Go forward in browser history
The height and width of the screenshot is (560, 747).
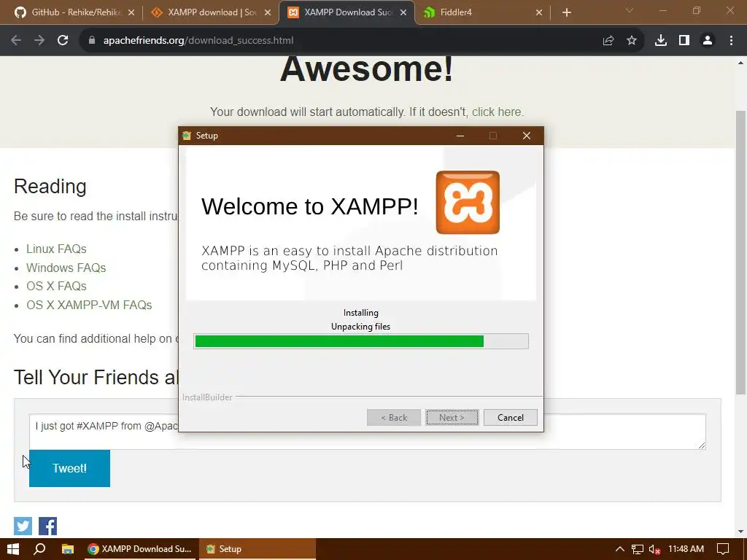[39, 41]
